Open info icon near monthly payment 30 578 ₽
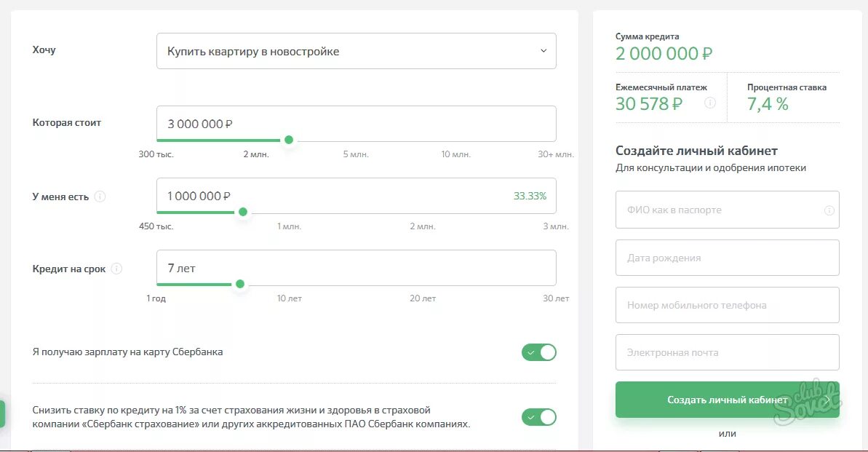 point(709,103)
